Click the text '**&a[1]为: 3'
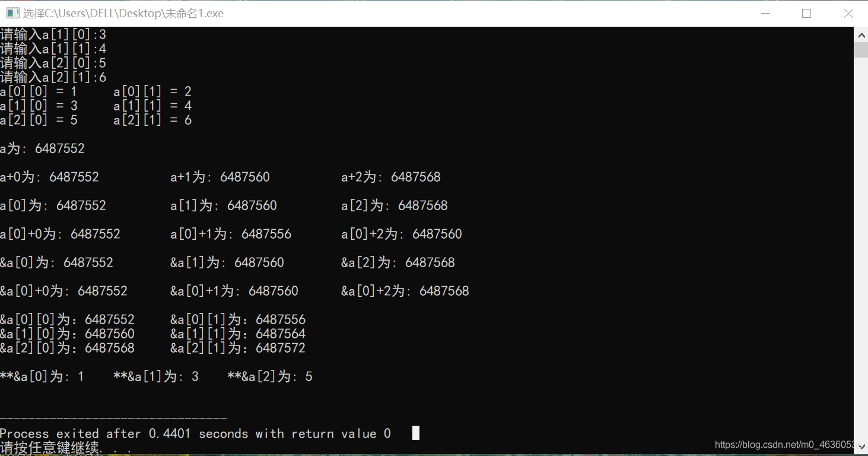868x456 pixels. pyautogui.click(x=156, y=376)
